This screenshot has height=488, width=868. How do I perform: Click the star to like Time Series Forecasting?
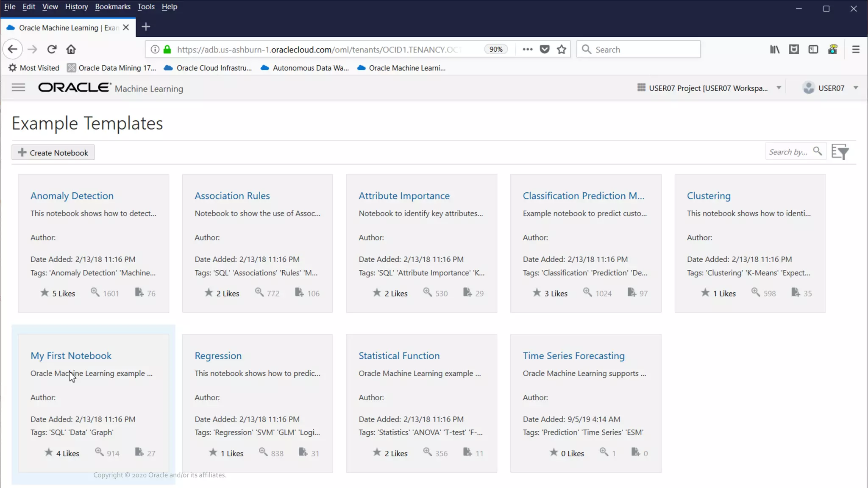coord(554,452)
